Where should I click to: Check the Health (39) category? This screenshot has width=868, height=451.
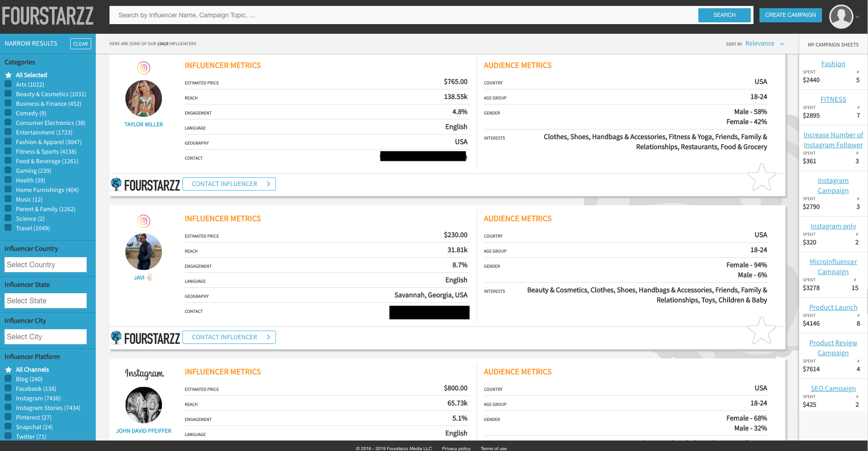point(8,180)
